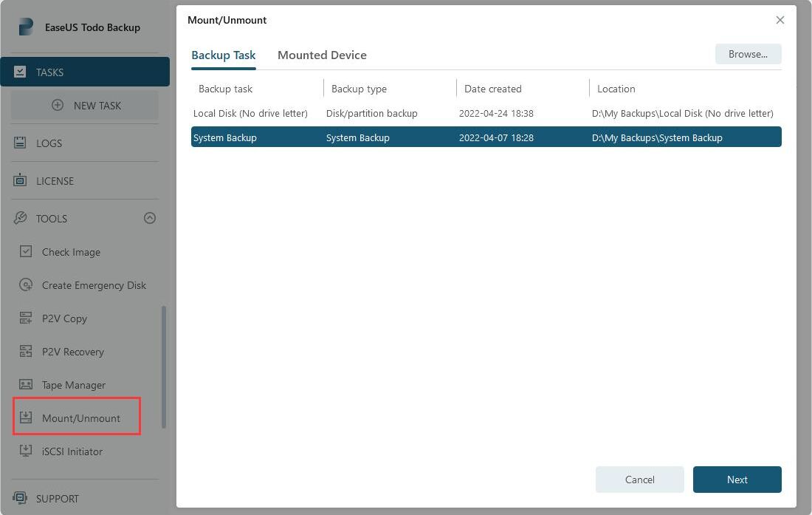Open Tape Manager tool label
Image resolution: width=812 pixels, height=515 pixels.
[74, 385]
